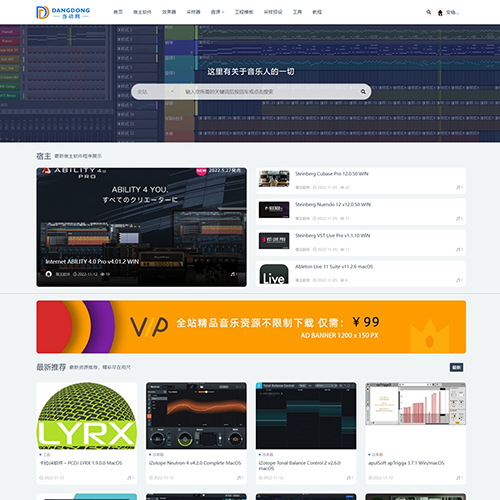Click 效果器 category tag on Neutron 4 card
Viewport: 500px width, 500px height.
pos(158,455)
